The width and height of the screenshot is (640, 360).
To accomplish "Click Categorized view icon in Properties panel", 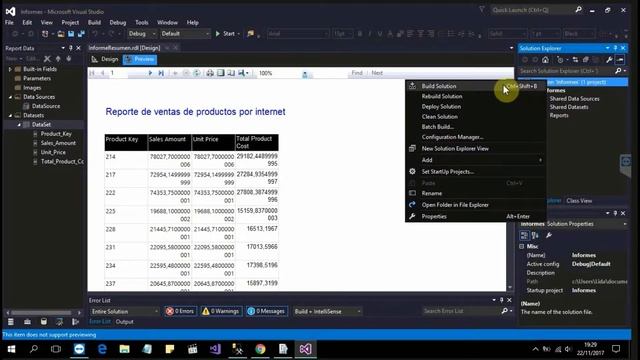I will coord(524,235).
